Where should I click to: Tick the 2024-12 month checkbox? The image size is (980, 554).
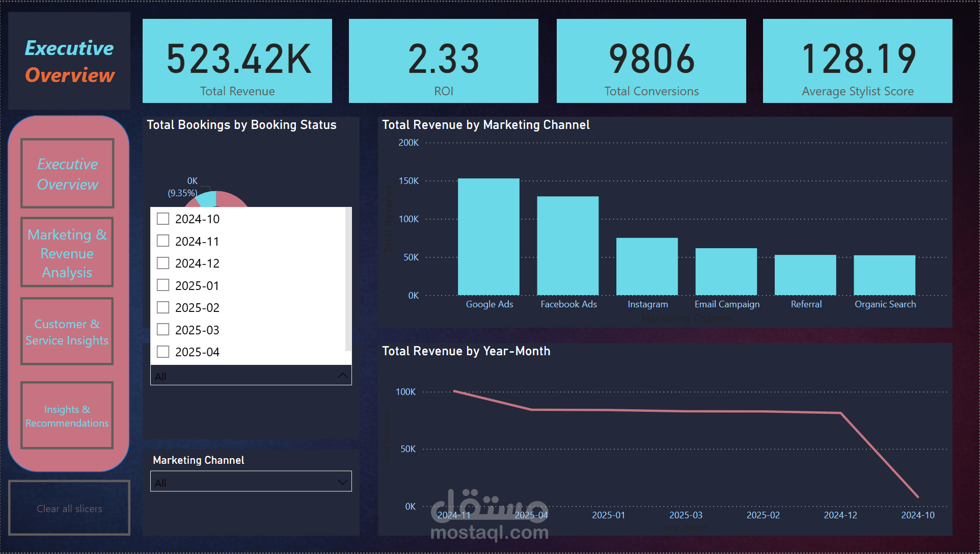click(x=163, y=263)
